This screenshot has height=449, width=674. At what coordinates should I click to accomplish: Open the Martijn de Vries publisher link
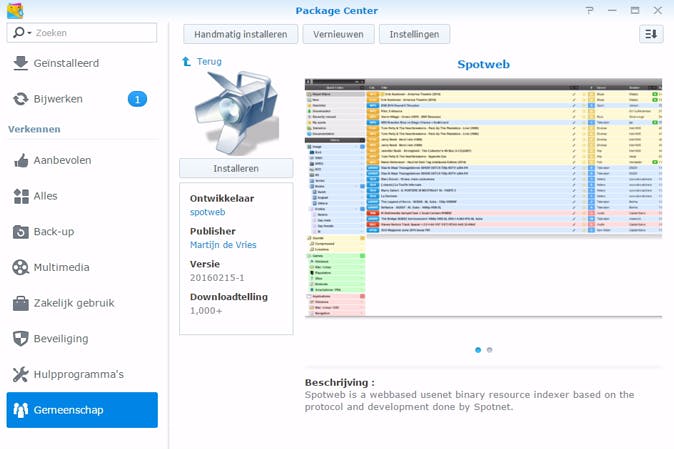click(223, 244)
